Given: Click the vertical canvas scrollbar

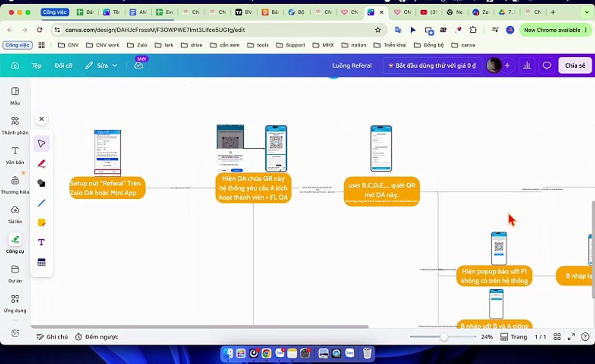Looking at the screenshot, I should pyautogui.click(x=593, y=250).
